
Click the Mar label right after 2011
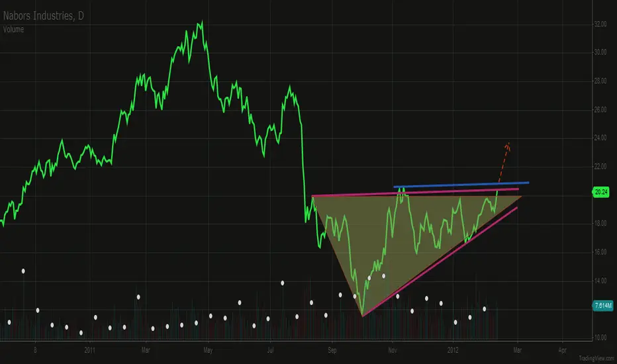point(146,350)
